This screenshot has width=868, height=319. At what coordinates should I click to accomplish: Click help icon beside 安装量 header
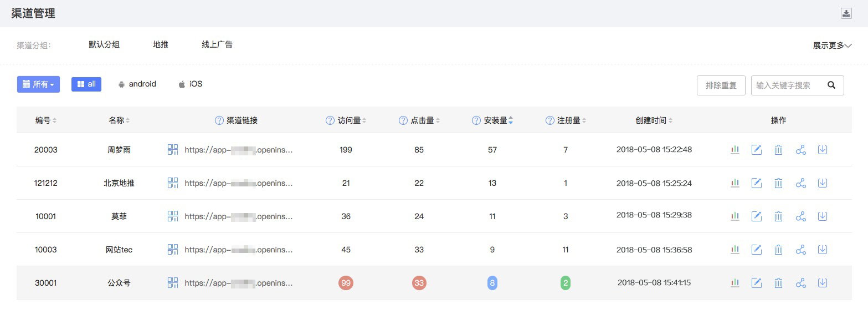point(476,120)
